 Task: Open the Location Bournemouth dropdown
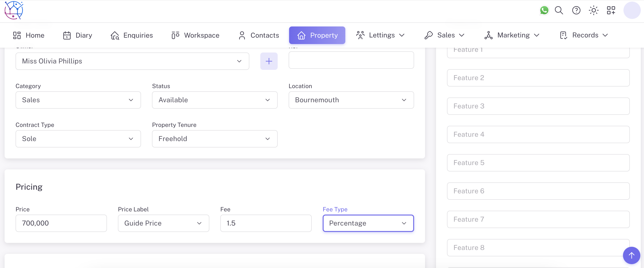point(351,100)
